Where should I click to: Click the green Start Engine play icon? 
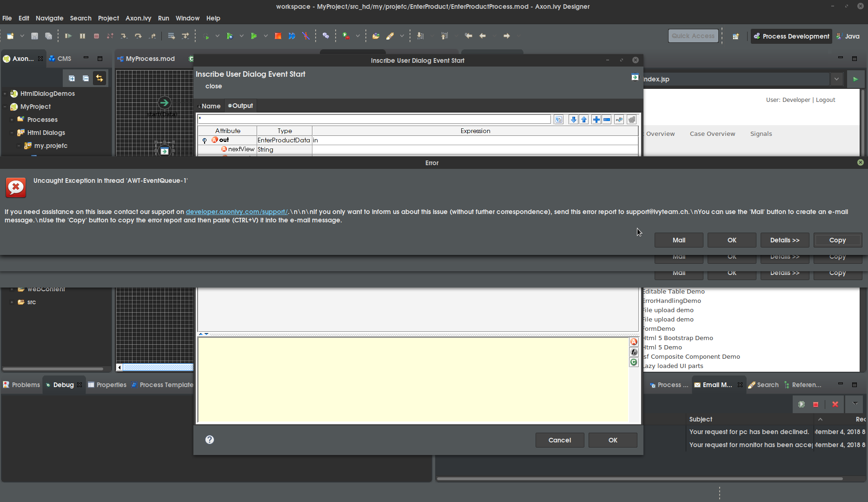254,36
